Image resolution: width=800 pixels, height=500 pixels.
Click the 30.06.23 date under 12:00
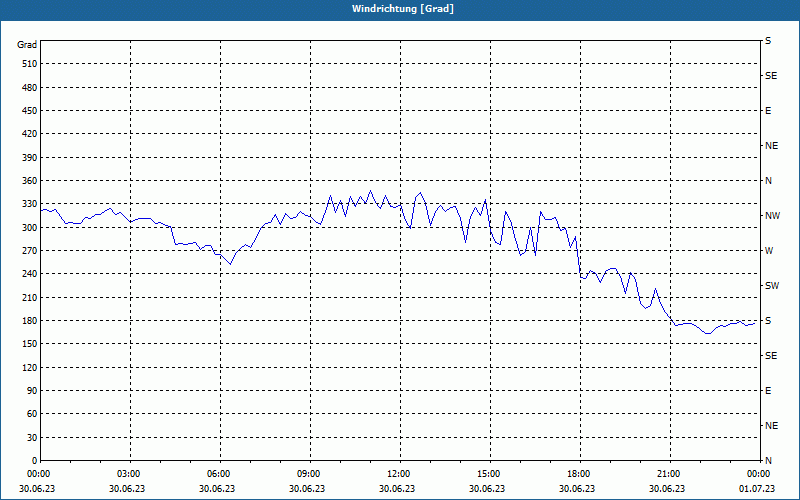pos(397,489)
